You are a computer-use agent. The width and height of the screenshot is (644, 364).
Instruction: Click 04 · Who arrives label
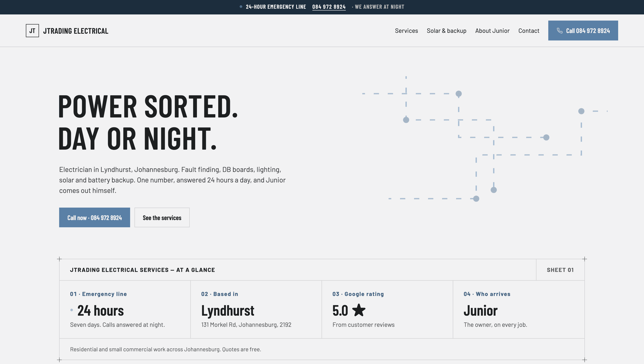[487, 294]
